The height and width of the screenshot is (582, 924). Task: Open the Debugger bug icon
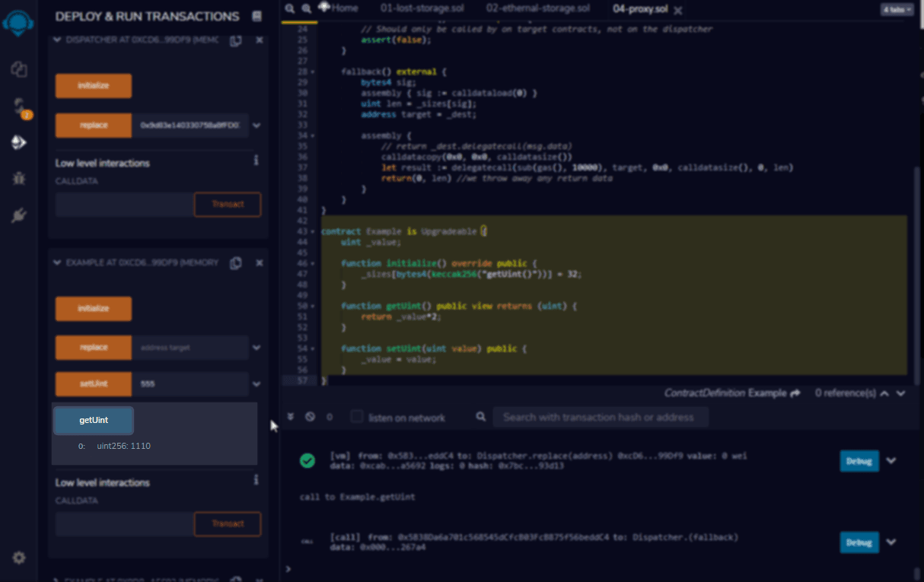coord(19,179)
